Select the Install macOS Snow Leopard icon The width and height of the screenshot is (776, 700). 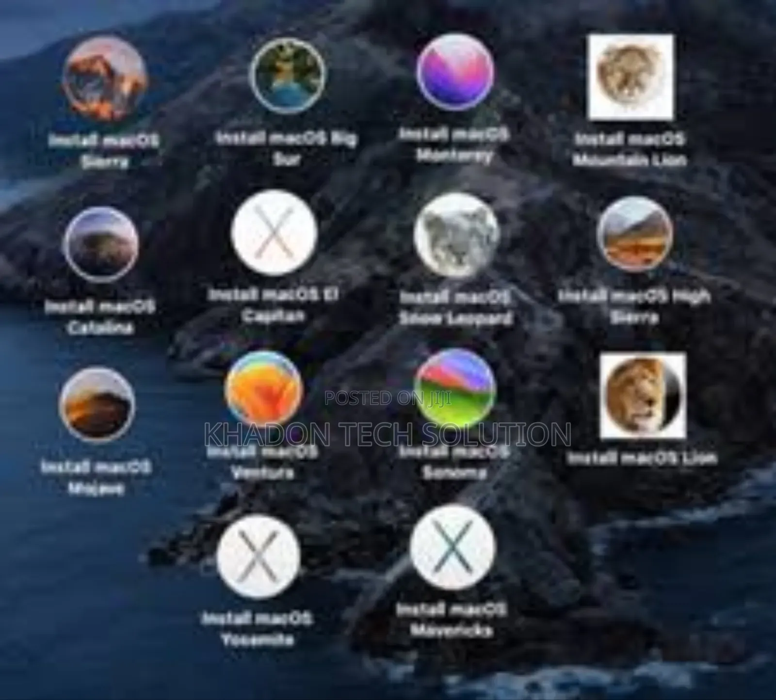456,236
